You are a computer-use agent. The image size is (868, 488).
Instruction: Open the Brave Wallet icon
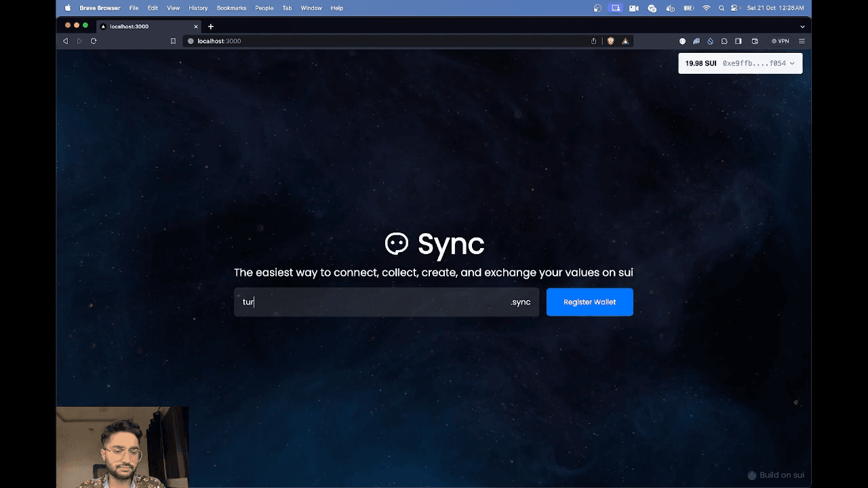(x=755, y=41)
